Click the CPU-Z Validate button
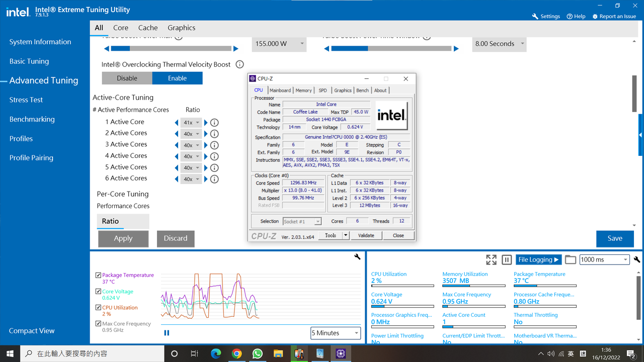Image resolution: width=644 pixels, height=362 pixels. click(366, 235)
